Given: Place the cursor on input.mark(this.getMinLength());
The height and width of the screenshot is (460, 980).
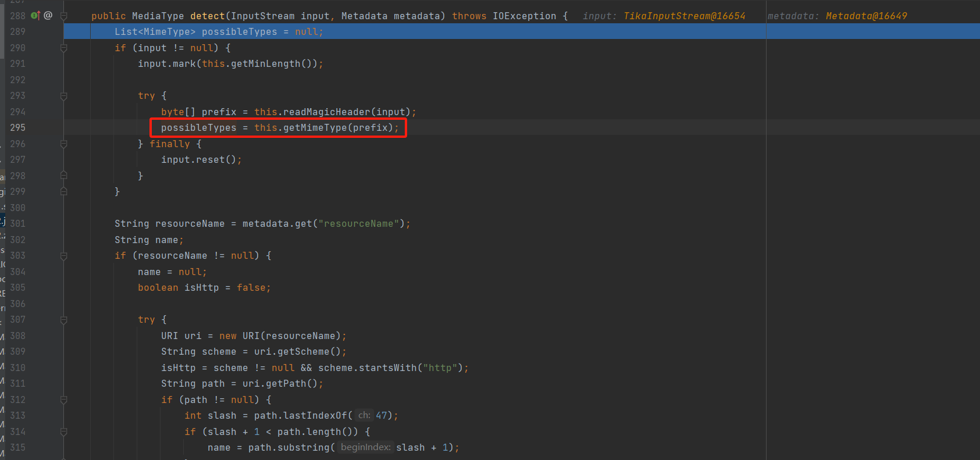Looking at the screenshot, I should tap(230, 63).
